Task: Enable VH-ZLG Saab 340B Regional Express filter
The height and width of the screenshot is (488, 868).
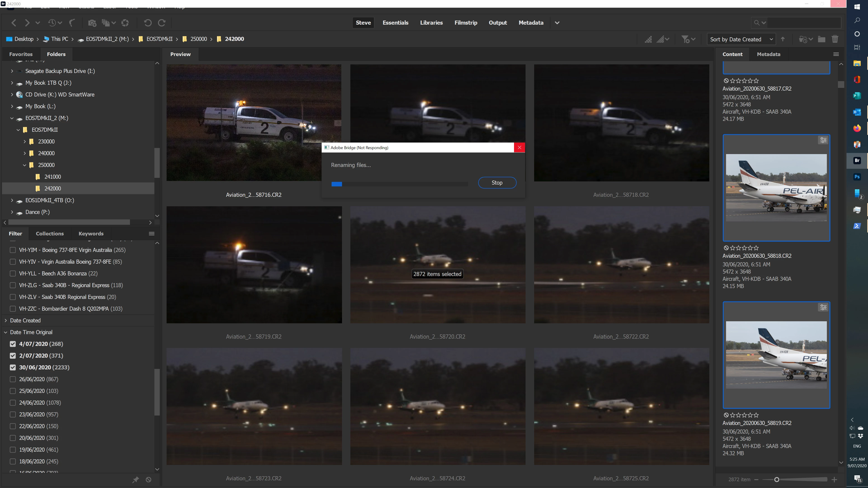Action: coord(13,285)
